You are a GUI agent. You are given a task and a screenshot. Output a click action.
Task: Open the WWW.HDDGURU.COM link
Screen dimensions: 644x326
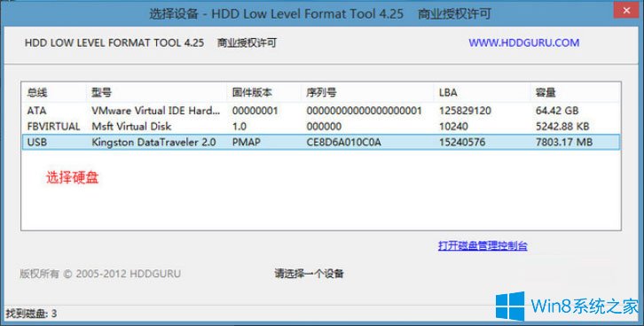click(x=523, y=43)
